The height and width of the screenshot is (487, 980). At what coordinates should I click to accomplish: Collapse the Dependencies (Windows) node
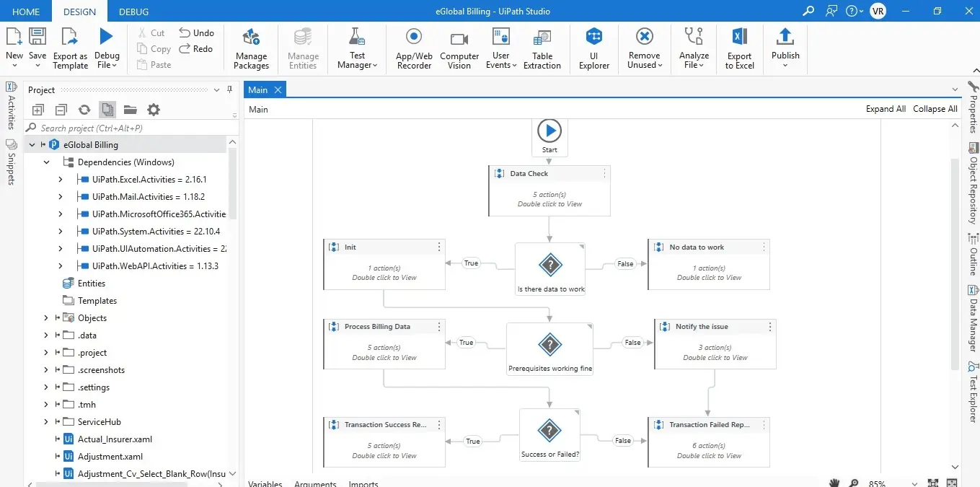pyautogui.click(x=47, y=162)
